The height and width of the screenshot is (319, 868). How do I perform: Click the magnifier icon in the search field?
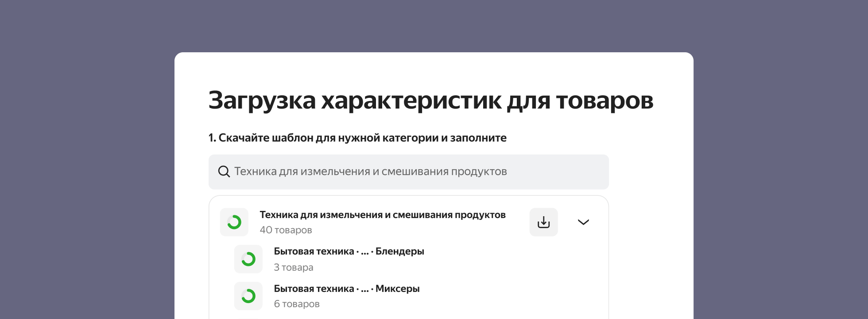[x=224, y=172]
